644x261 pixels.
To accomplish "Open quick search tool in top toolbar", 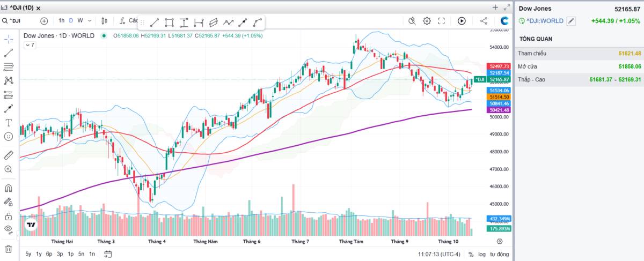I will [x=412, y=20].
